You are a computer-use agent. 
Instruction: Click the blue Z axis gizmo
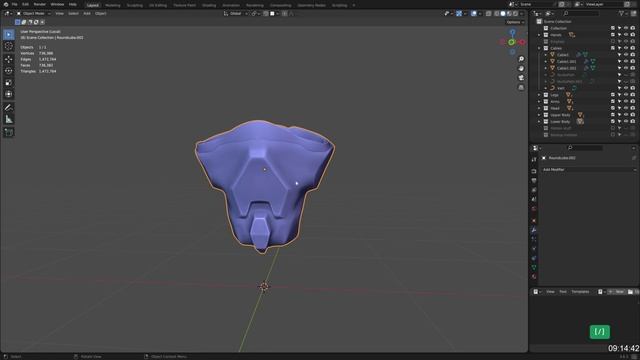click(x=513, y=32)
